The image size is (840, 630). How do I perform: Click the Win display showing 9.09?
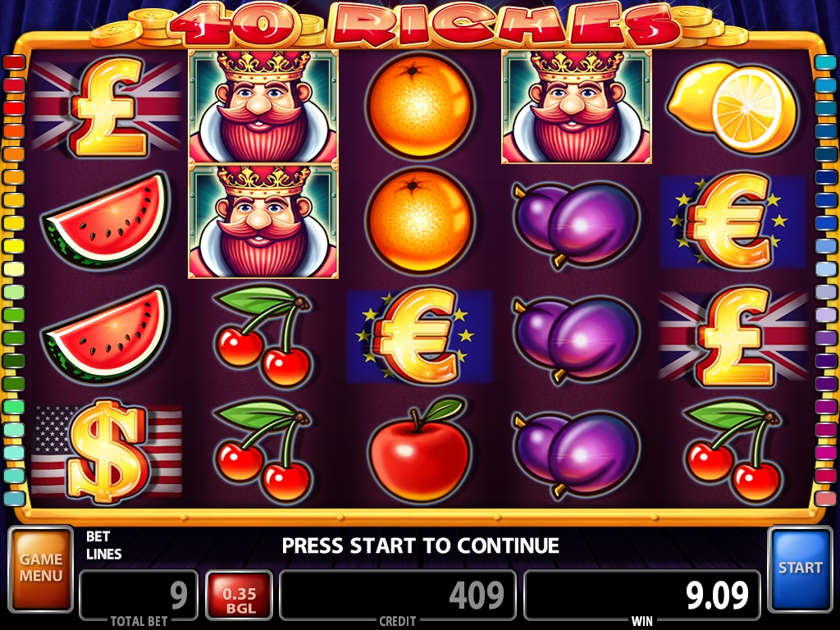[x=641, y=595]
